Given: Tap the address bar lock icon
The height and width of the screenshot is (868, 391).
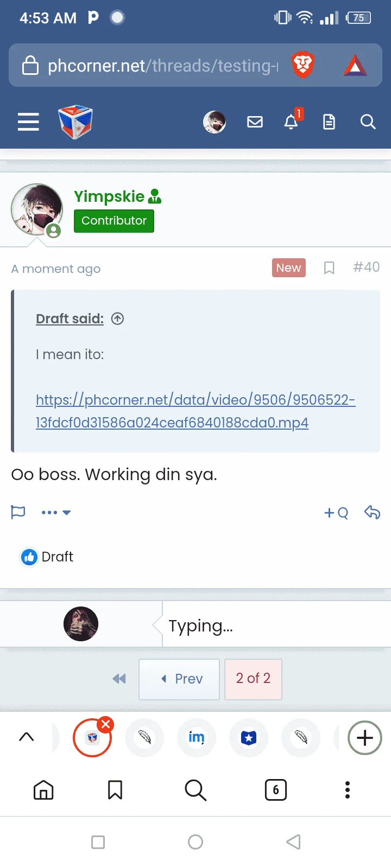Looking at the screenshot, I should point(30,65).
